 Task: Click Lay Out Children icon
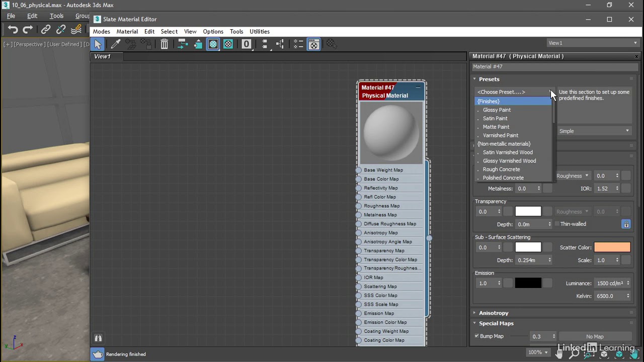click(280, 44)
